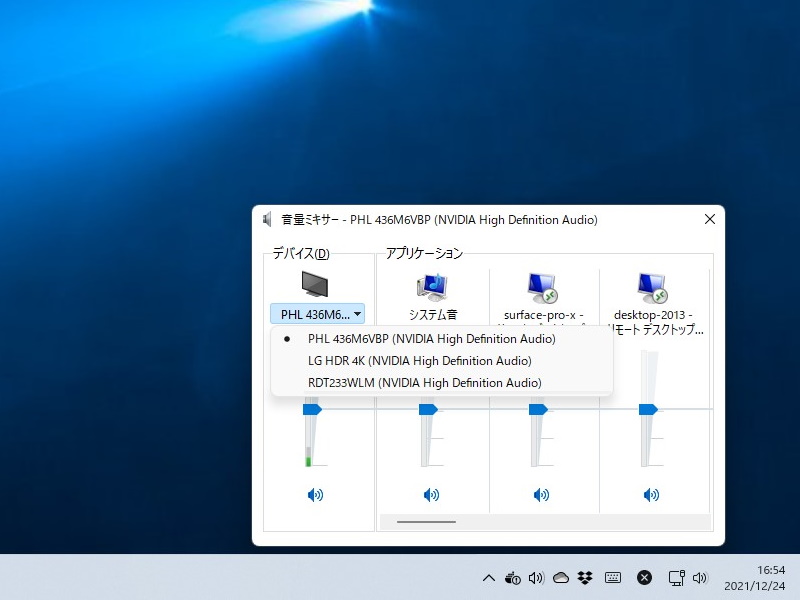Click the desktop-2013 volume slider thumb
Viewport: 800px width, 600px height.
pyautogui.click(x=648, y=409)
